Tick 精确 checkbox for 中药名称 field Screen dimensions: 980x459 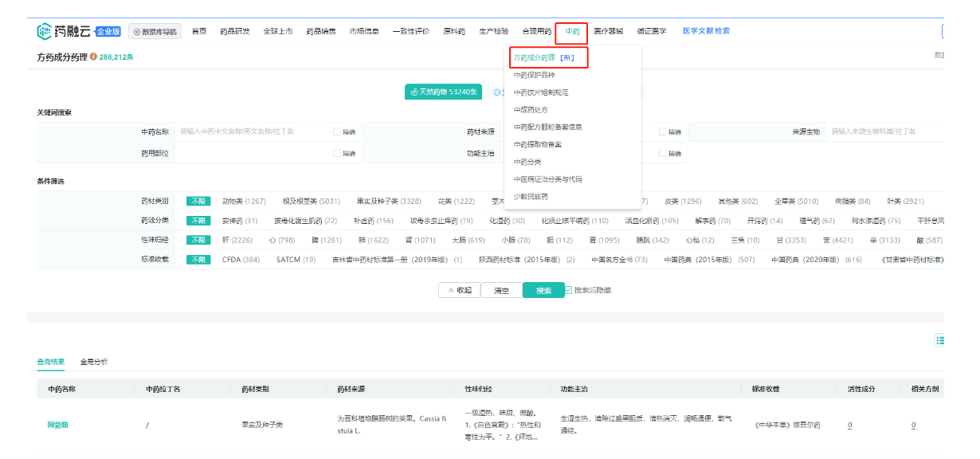[337, 131]
